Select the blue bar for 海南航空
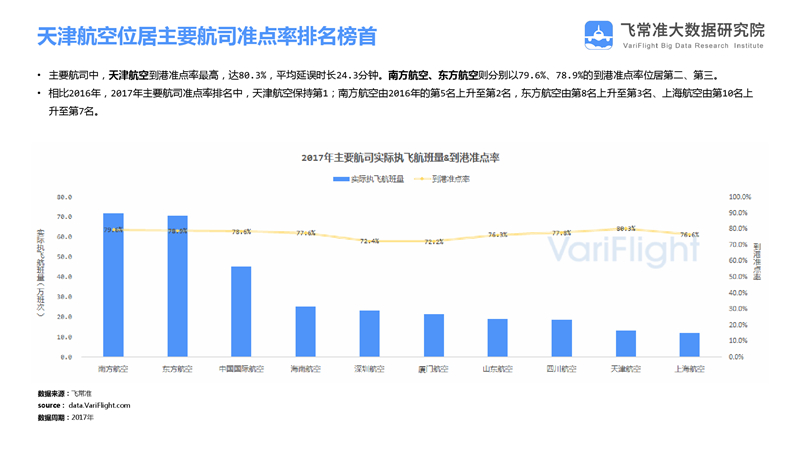Image resolution: width=800 pixels, height=455 pixels. click(306, 332)
